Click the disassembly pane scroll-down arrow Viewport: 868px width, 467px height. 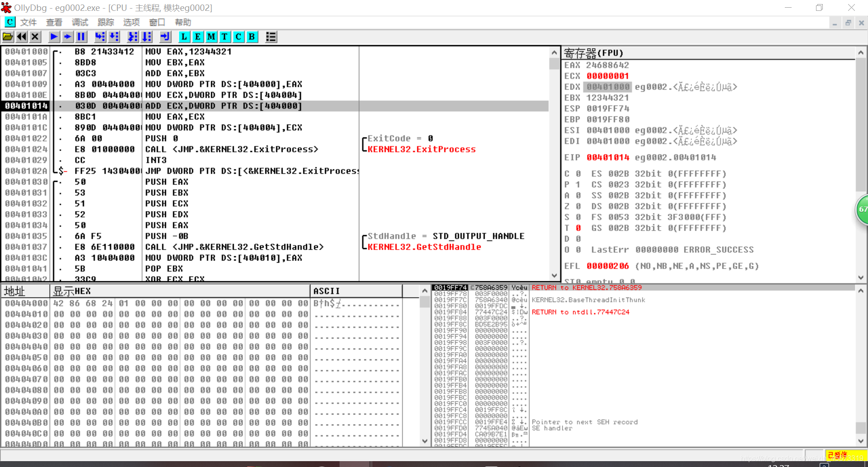(x=554, y=275)
